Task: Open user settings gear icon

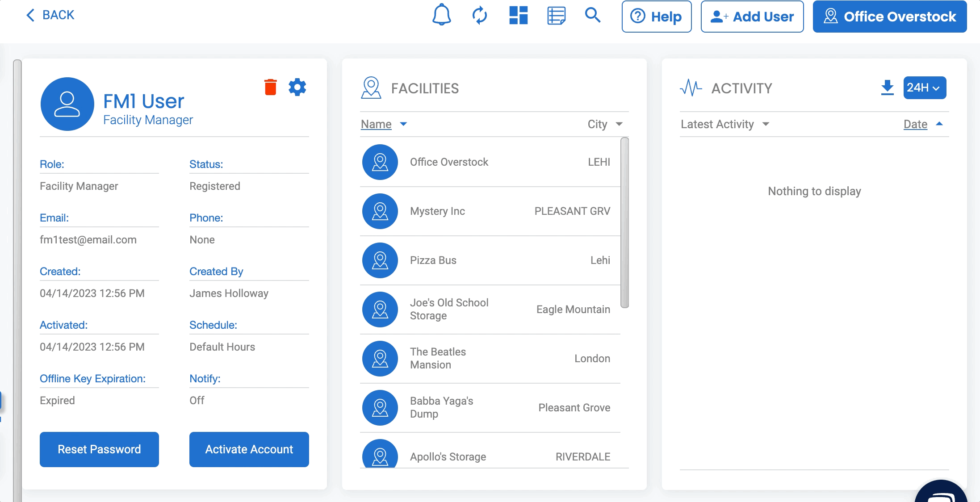Action: point(297,87)
